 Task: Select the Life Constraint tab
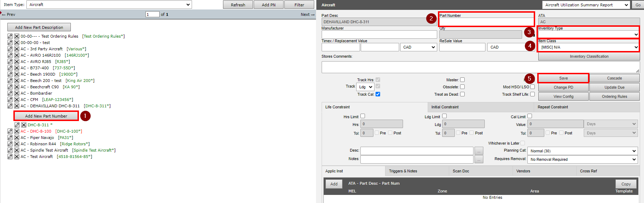pos(375,107)
